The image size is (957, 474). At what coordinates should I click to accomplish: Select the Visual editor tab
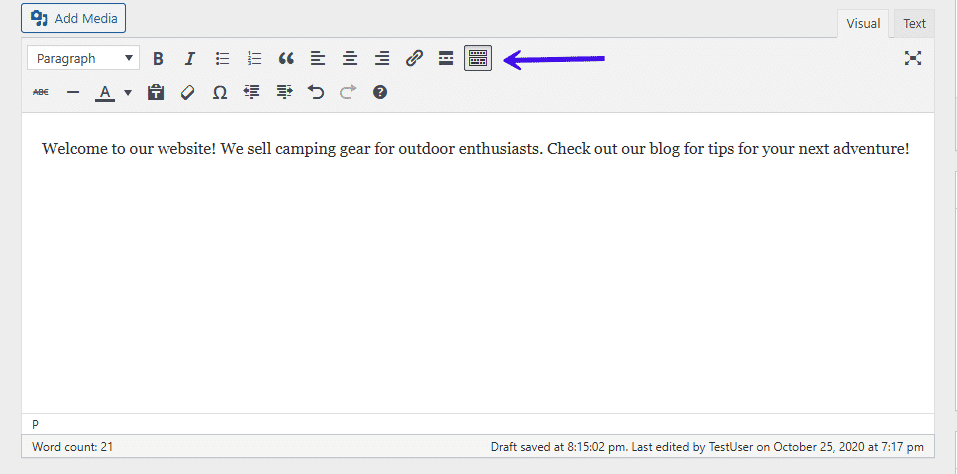point(863,24)
